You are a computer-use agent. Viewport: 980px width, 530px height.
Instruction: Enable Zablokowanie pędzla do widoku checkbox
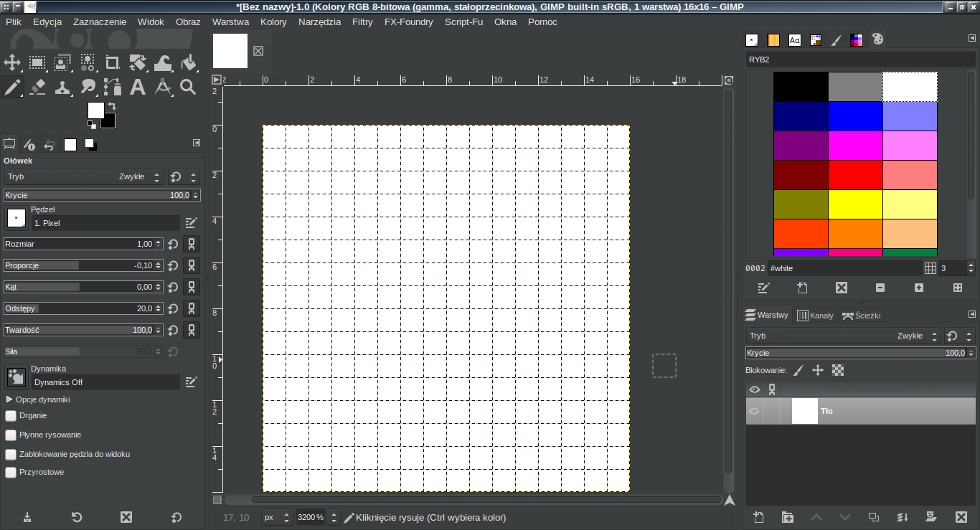[x=11, y=454]
